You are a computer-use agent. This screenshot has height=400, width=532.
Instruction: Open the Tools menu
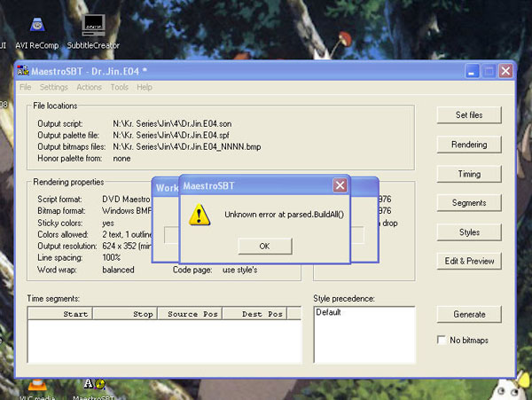click(119, 87)
